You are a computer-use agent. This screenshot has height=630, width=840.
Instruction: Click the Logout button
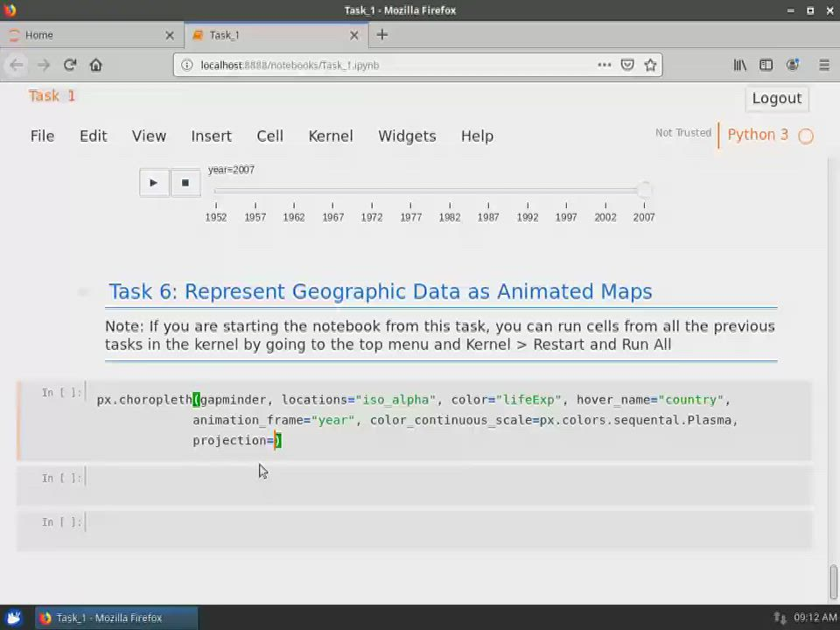(776, 98)
